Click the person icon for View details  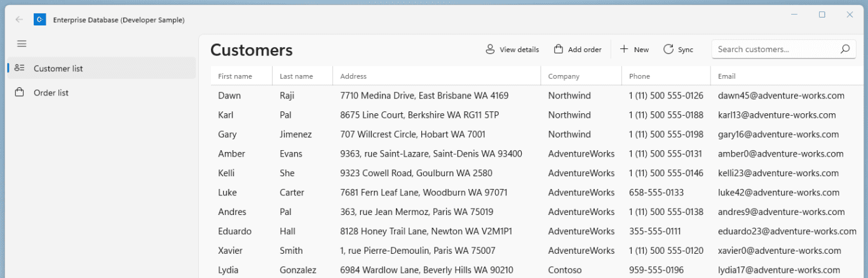tap(490, 49)
